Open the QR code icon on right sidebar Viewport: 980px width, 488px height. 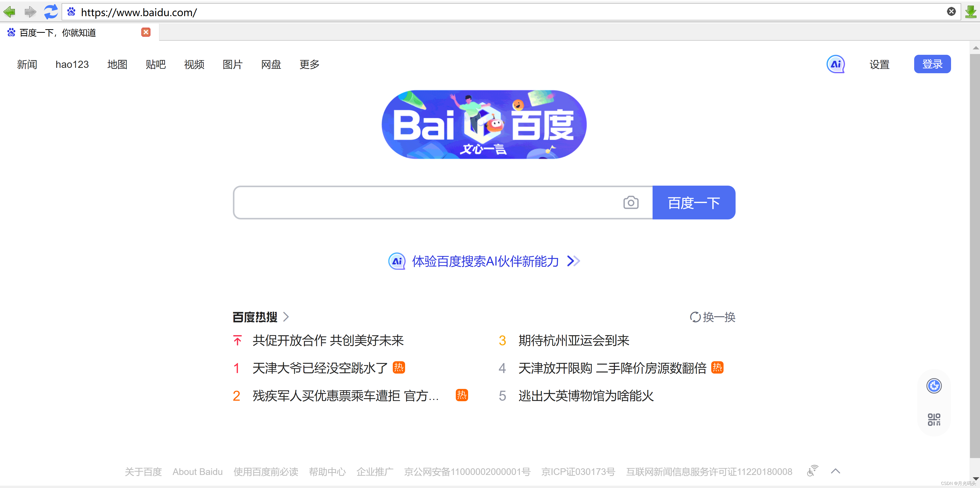[934, 420]
